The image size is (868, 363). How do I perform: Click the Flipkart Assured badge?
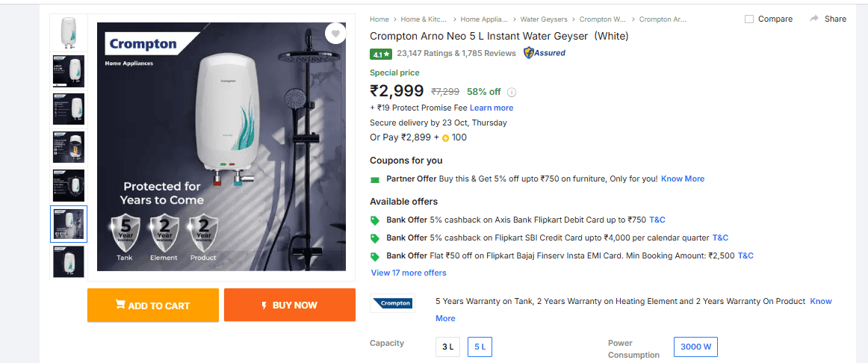(x=545, y=53)
